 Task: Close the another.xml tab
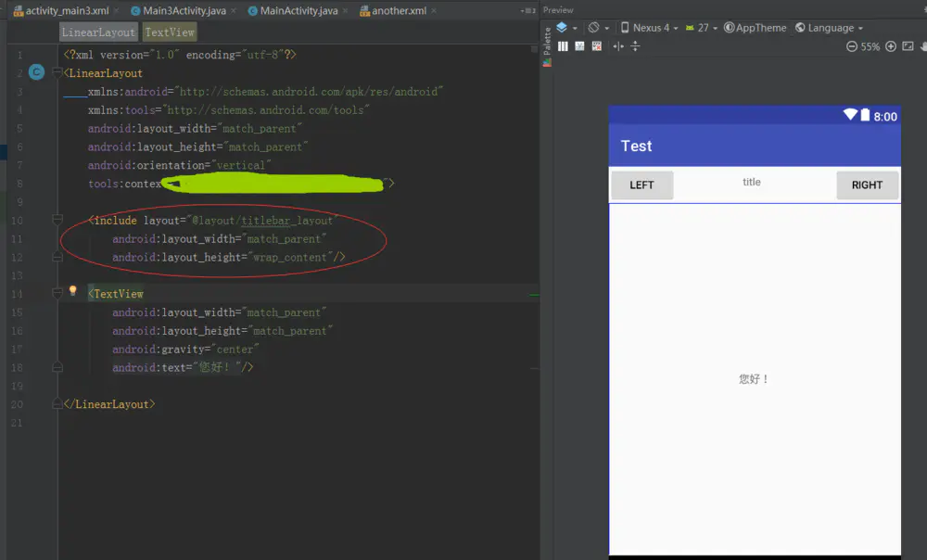434,10
